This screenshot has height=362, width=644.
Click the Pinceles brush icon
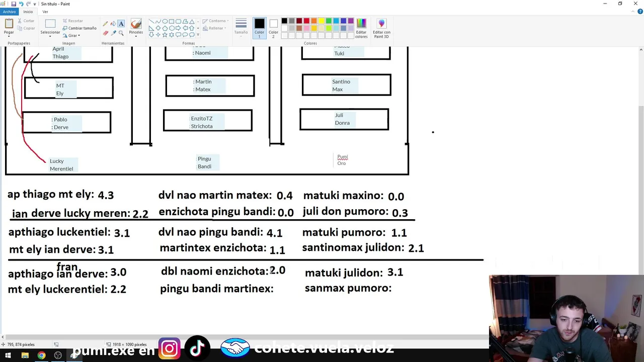click(x=136, y=24)
